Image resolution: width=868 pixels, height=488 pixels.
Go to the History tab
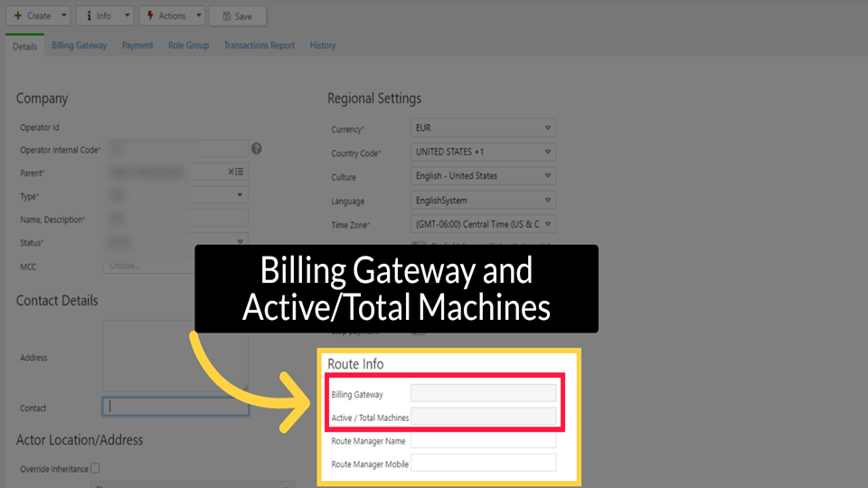pyautogui.click(x=322, y=45)
